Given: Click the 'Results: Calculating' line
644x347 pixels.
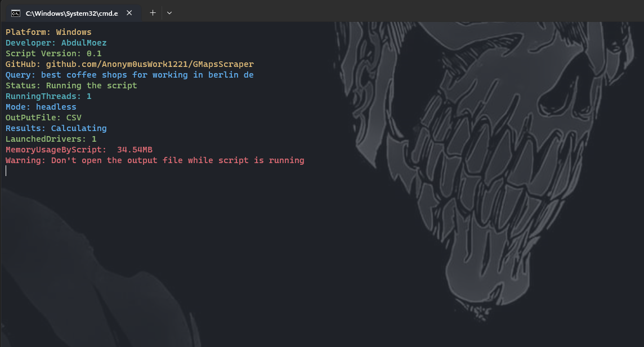Looking at the screenshot, I should [56, 128].
